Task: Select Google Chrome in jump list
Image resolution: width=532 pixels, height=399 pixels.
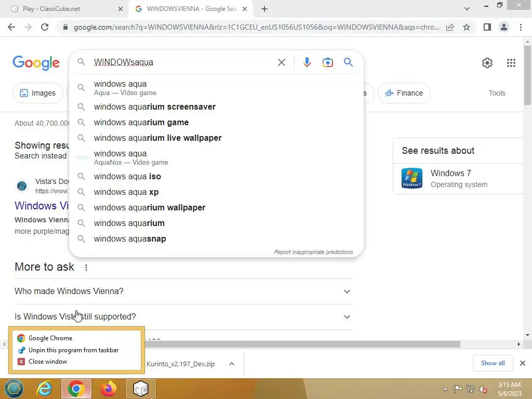Action: click(76, 338)
